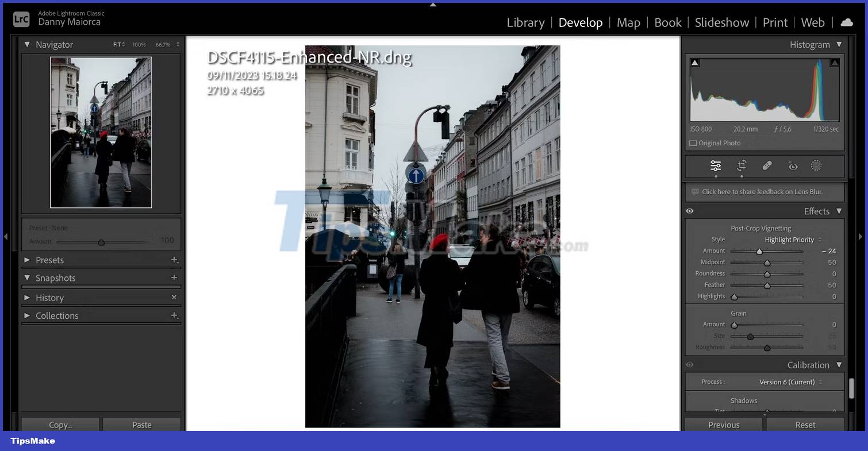
Task: Select the Edit adjustments tool
Action: click(716, 166)
